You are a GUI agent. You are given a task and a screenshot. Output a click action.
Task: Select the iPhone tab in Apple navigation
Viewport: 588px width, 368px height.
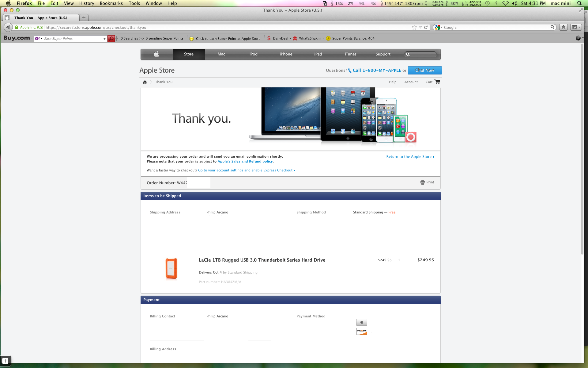286,54
